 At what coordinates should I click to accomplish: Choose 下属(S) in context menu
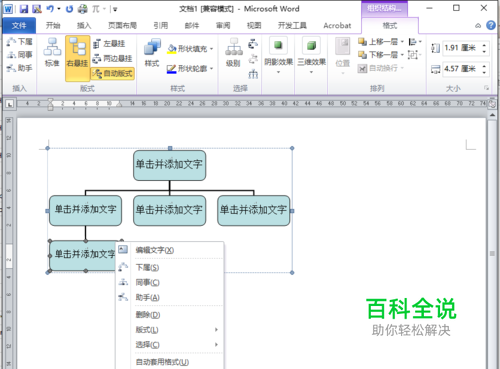tap(170, 267)
